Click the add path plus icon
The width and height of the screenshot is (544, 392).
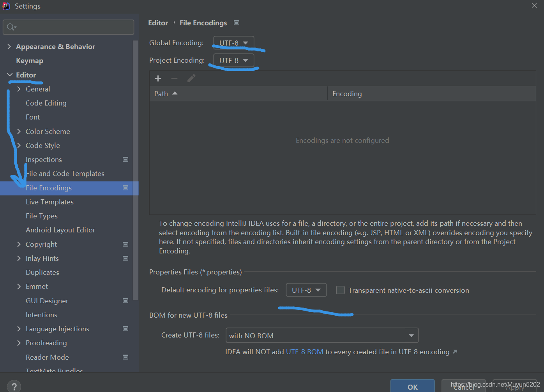coord(158,79)
